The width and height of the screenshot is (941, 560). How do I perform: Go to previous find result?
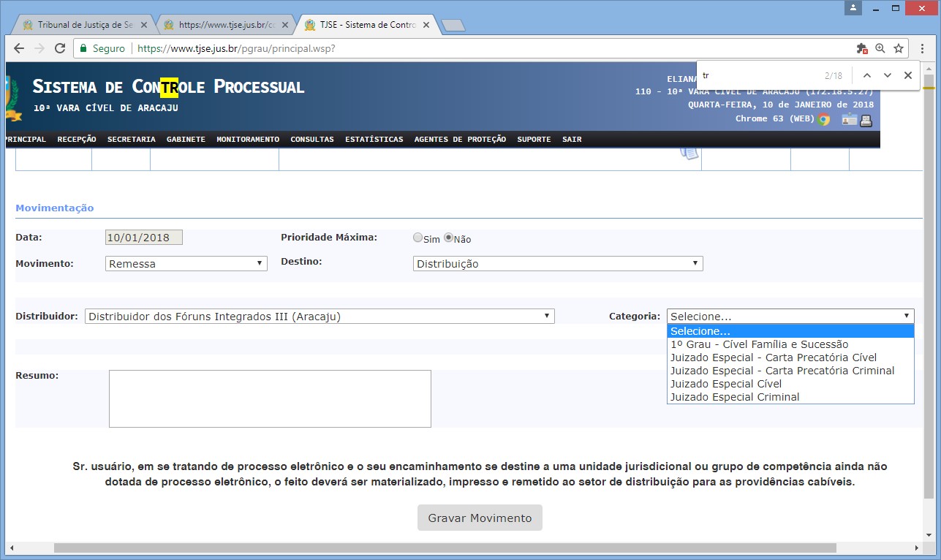pos(866,75)
